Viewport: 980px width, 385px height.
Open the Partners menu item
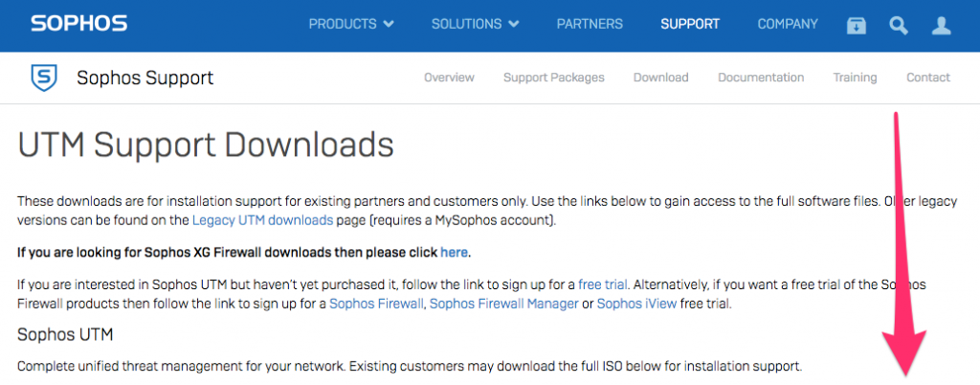point(590,24)
